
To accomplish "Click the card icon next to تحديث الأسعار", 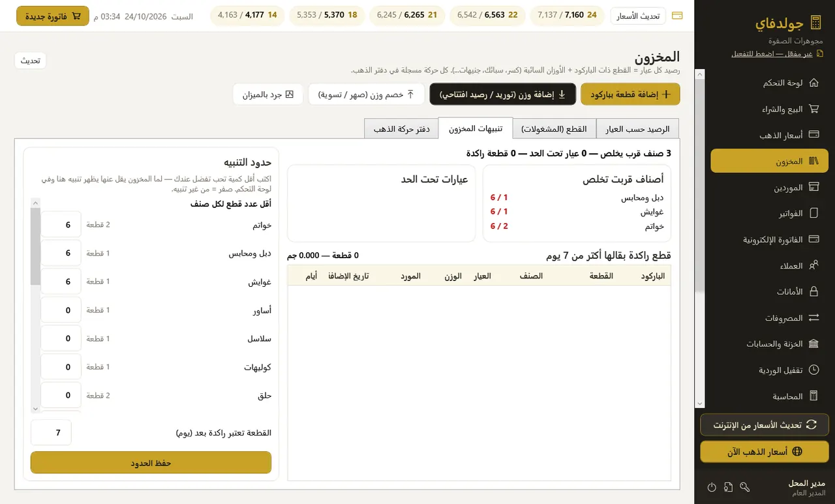I will click(677, 16).
